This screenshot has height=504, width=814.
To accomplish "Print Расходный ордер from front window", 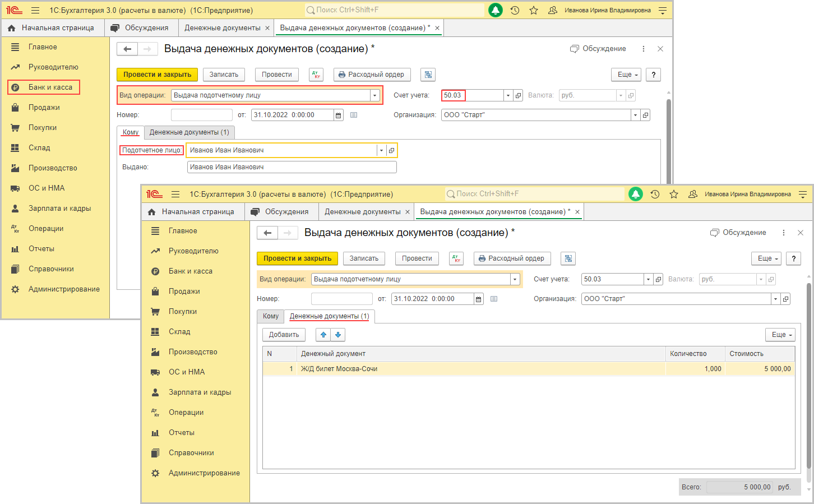I will pos(512,258).
